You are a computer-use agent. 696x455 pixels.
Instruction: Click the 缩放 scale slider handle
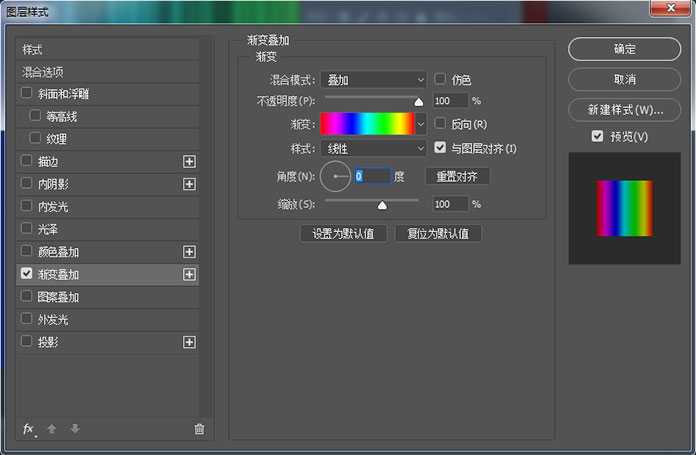(x=381, y=205)
